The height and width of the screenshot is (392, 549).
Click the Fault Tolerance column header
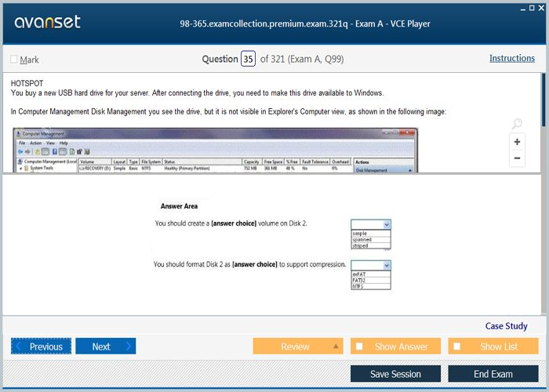point(315,162)
